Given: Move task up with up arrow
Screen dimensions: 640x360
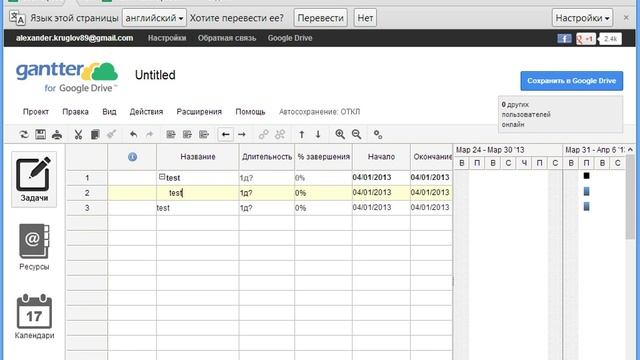Looking at the screenshot, I should (x=302, y=134).
